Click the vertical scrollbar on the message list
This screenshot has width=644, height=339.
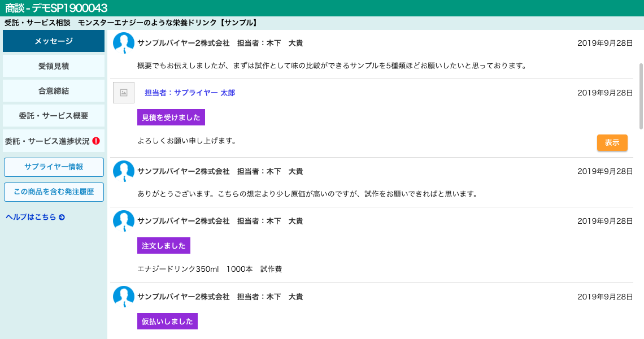[x=641, y=96]
